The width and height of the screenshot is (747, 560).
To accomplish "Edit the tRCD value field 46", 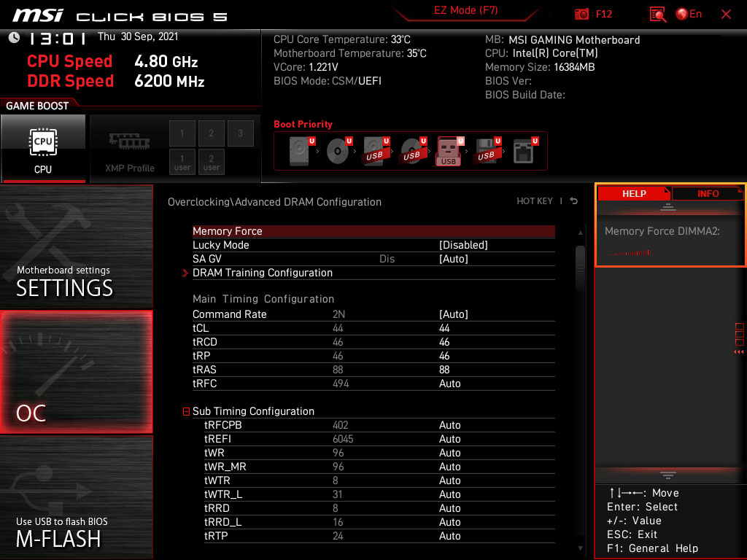I will [444, 342].
